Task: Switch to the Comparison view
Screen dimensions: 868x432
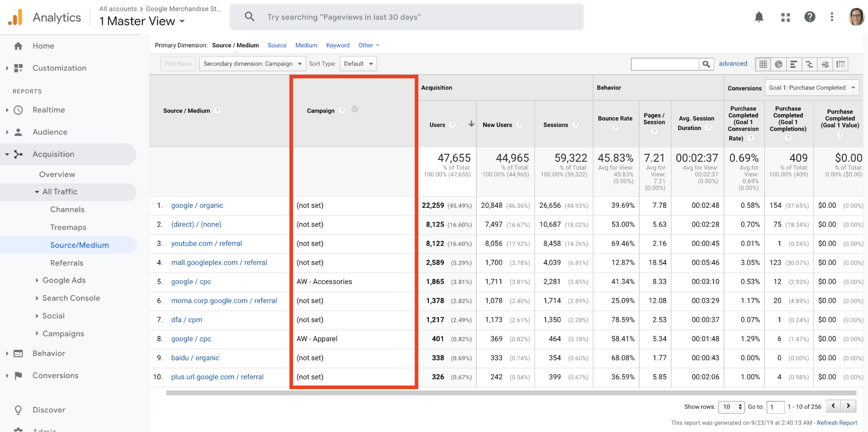Action: (809, 64)
